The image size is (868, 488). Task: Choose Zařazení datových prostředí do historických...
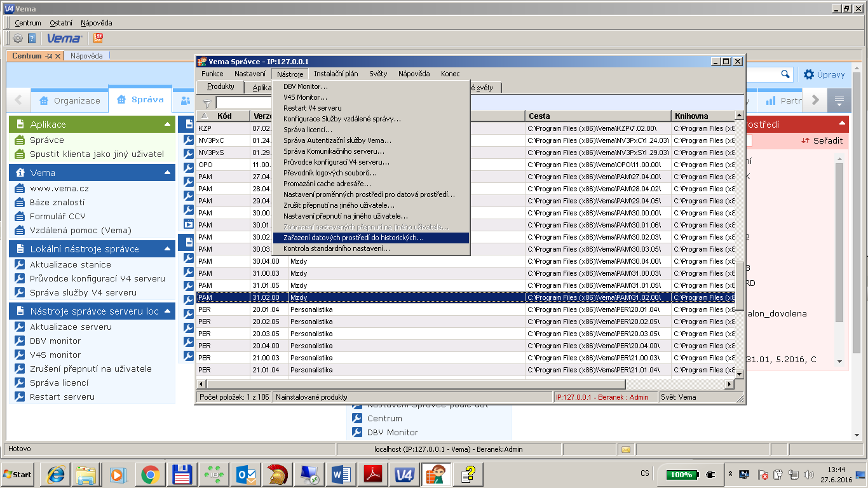371,238
